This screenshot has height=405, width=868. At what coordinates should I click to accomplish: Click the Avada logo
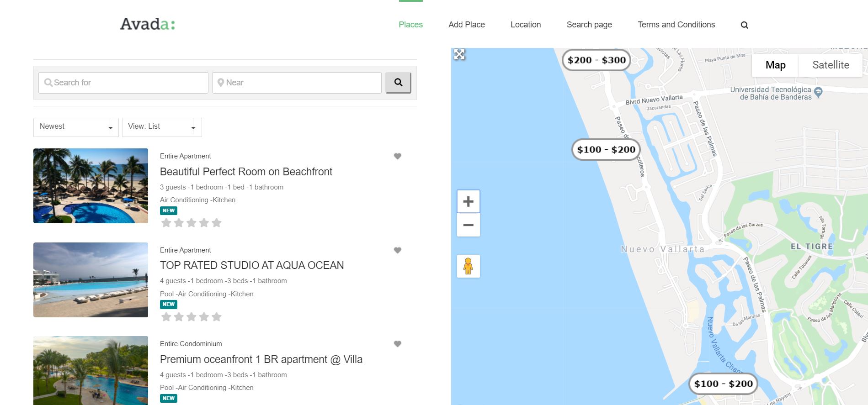click(147, 25)
